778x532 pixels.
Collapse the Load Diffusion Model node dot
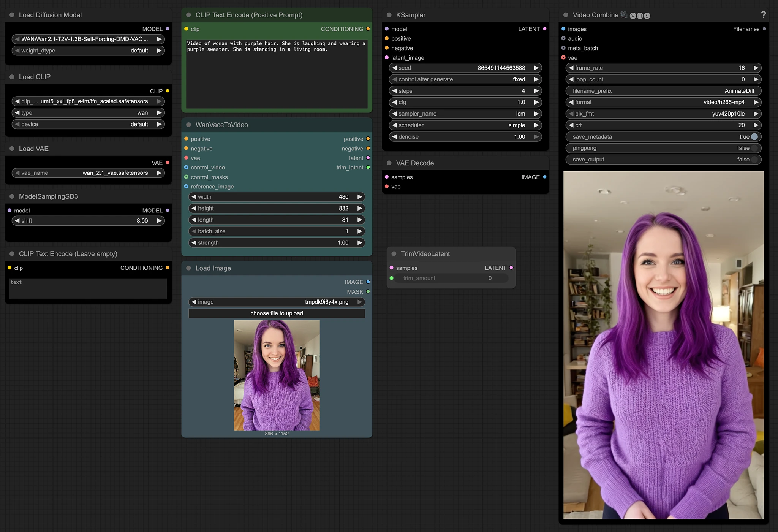pyautogui.click(x=12, y=15)
